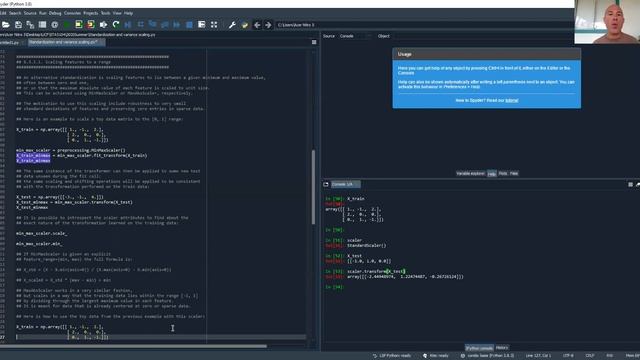Open the PYTHONPATH manager Python icon
640x360 pixels.
click(x=244, y=25)
